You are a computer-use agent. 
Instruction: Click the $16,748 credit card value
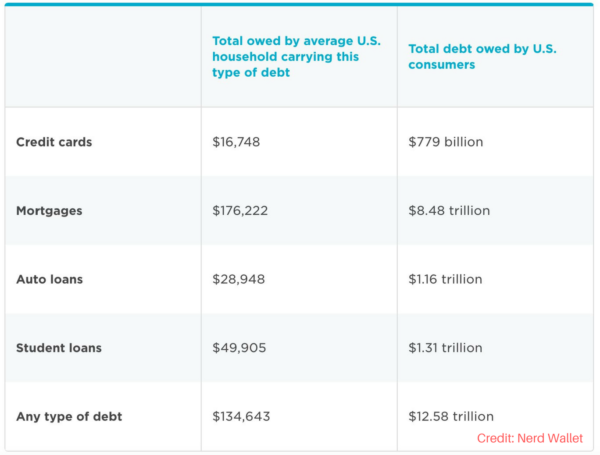point(236,142)
